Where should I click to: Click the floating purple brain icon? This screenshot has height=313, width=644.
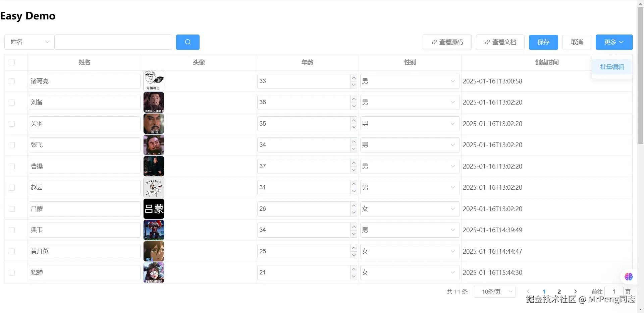628,276
